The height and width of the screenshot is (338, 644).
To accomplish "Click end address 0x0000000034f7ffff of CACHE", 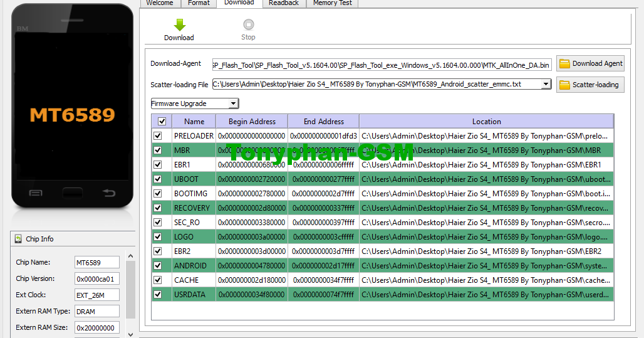I will 324,280.
